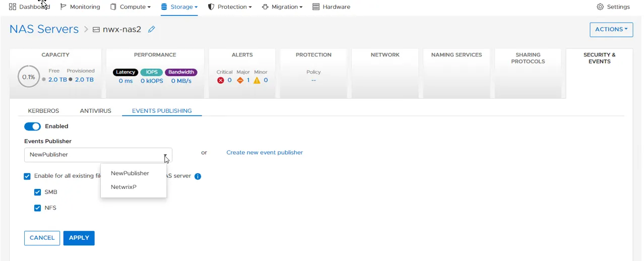Toggle Enable for all existing file systems checkbox
Image resolution: width=644 pixels, height=261 pixels.
pos(27,176)
